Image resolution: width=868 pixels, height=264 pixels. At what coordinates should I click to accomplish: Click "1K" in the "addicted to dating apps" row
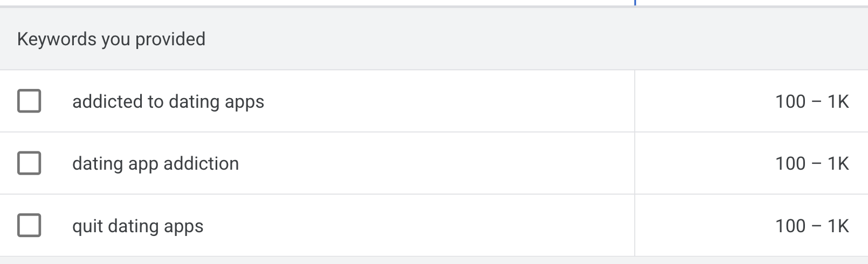pos(838,102)
